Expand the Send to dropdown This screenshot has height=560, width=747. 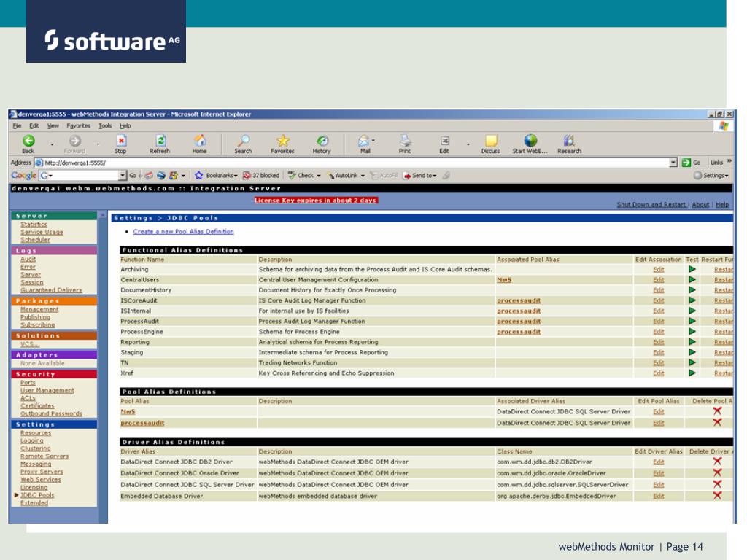coord(435,176)
